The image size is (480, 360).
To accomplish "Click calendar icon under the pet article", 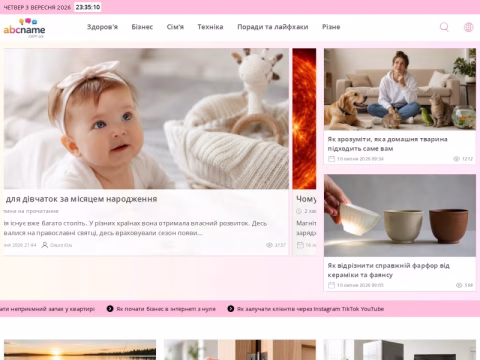I will (x=331, y=159).
